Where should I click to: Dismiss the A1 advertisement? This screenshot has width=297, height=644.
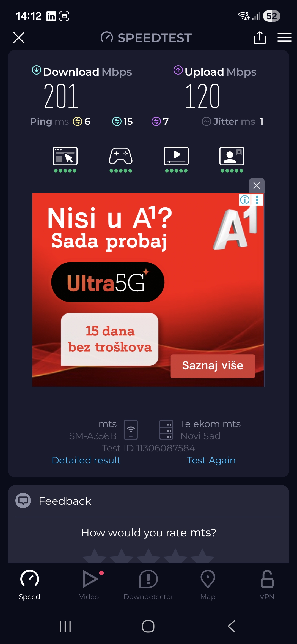click(257, 185)
